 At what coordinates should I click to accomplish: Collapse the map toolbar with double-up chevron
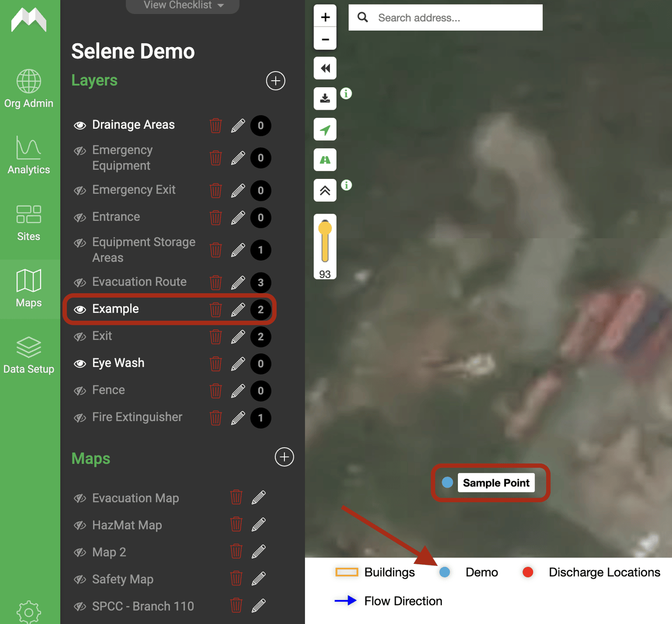coord(324,190)
